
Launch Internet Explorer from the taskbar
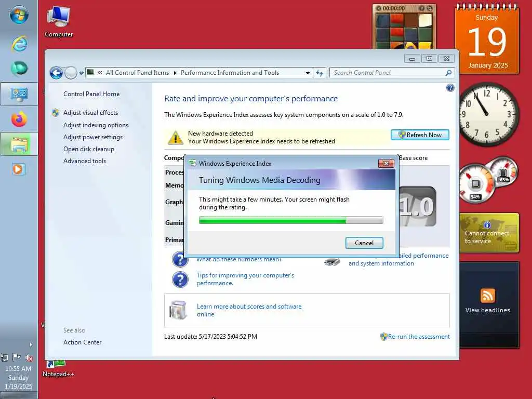19,44
